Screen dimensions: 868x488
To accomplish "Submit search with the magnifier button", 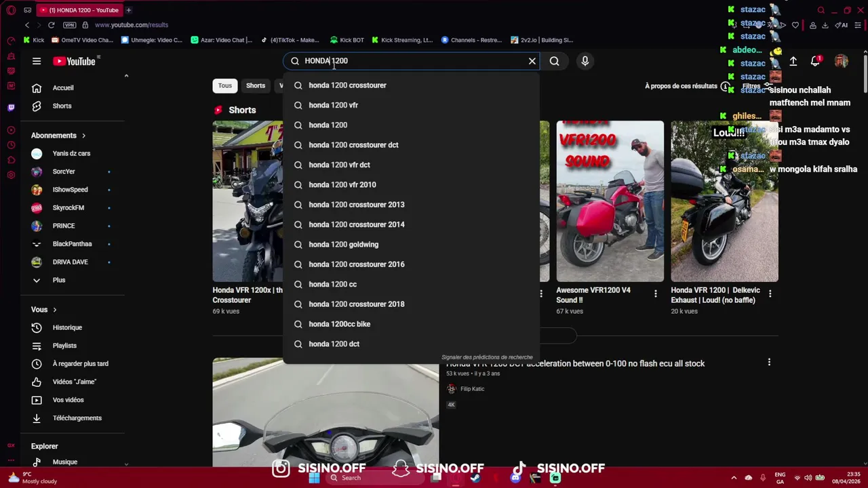I will 555,61.
